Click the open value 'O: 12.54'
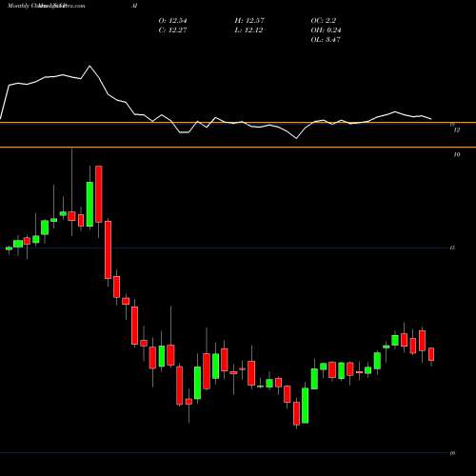This screenshot has width=476, height=476. (172, 21)
